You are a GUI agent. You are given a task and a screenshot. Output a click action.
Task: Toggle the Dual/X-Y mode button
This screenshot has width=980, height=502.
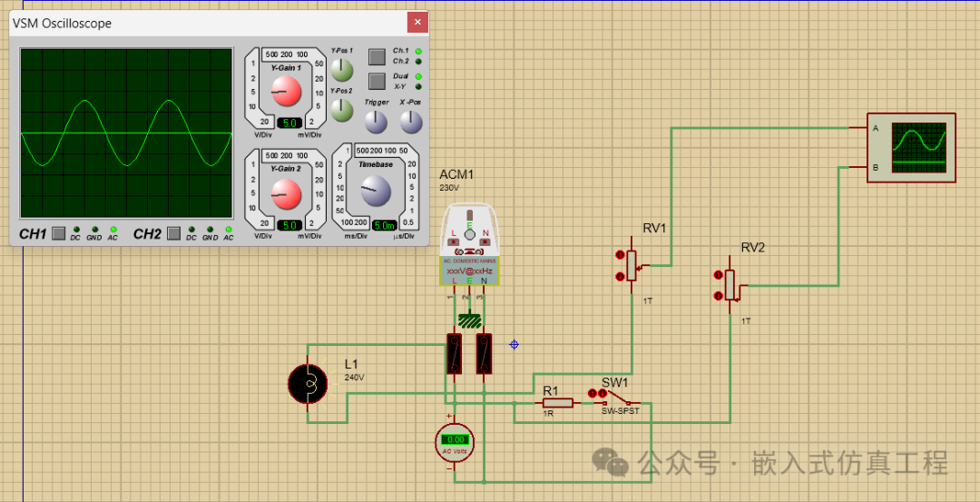click(377, 81)
